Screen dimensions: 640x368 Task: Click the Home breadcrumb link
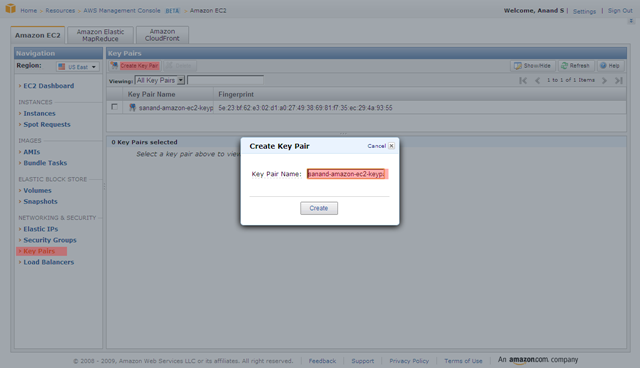pyautogui.click(x=29, y=11)
